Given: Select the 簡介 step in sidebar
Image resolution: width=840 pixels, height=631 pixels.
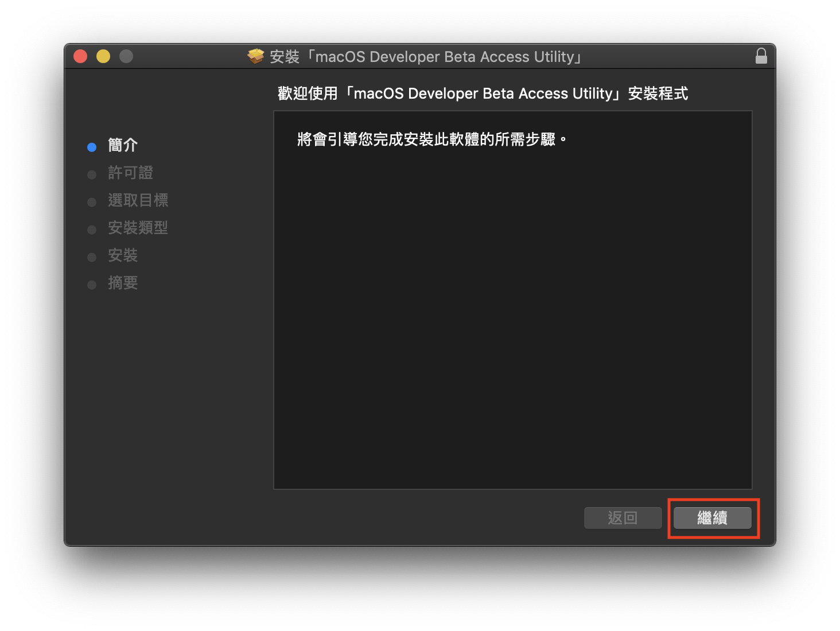Looking at the screenshot, I should pyautogui.click(x=123, y=145).
